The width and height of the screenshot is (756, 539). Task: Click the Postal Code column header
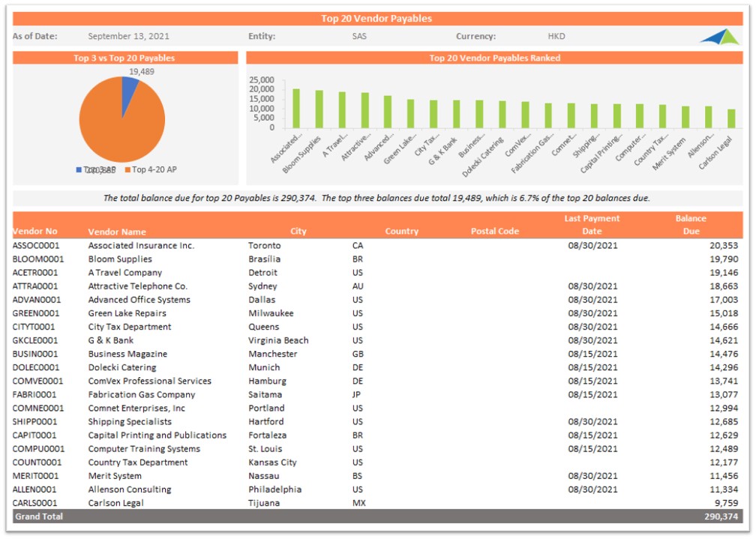click(x=494, y=232)
